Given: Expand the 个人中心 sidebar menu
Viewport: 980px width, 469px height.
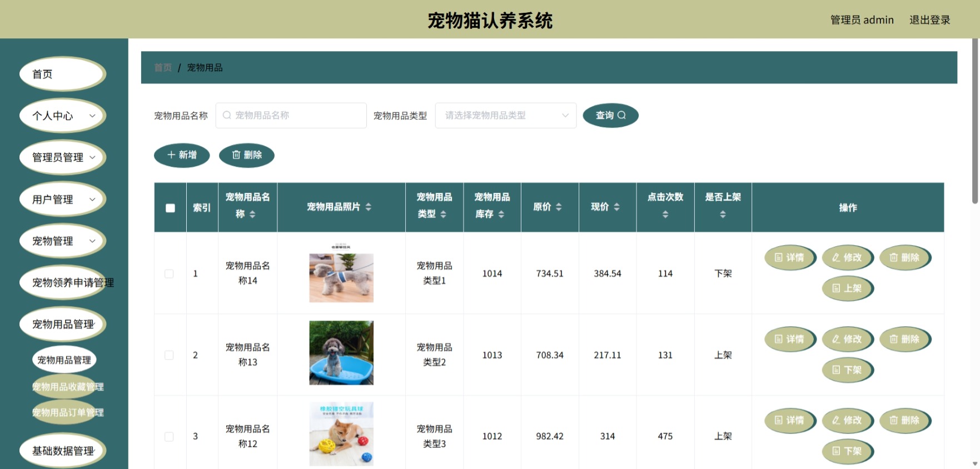Looking at the screenshot, I should point(63,116).
